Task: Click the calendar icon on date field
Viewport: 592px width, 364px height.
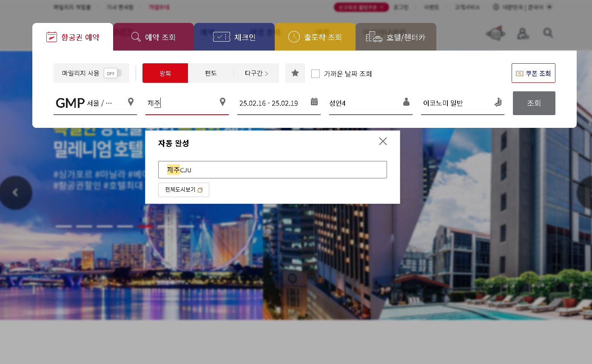Action: (314, 102)
